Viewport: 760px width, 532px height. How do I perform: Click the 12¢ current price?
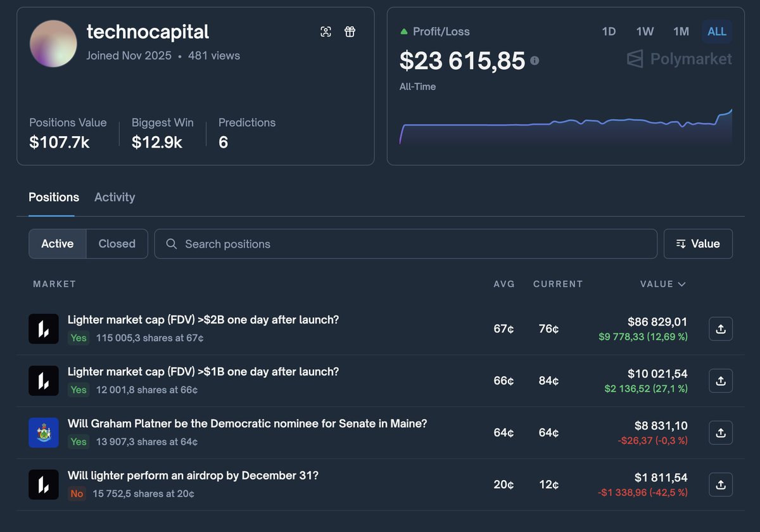click(550, 484)
